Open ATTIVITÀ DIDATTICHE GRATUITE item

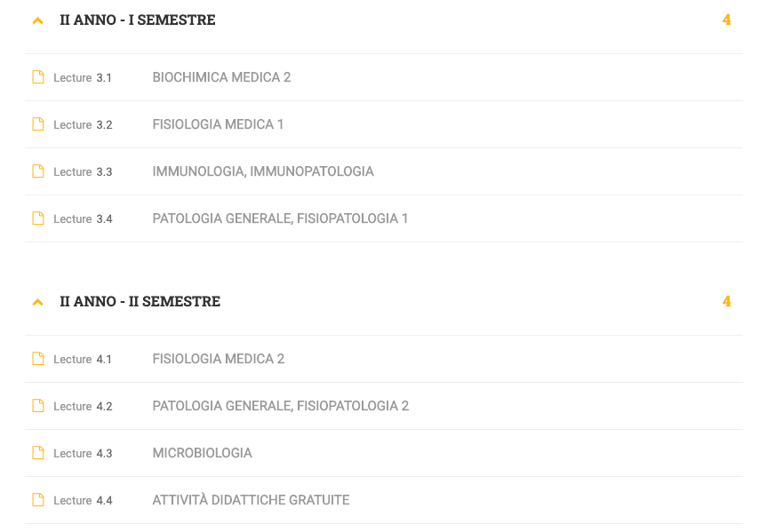251,500
